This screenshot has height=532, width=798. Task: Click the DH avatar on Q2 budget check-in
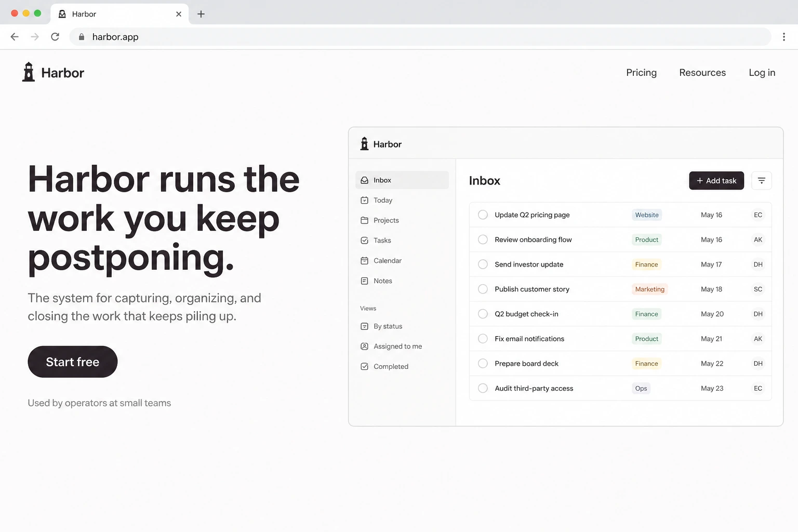tap(758, 314)
